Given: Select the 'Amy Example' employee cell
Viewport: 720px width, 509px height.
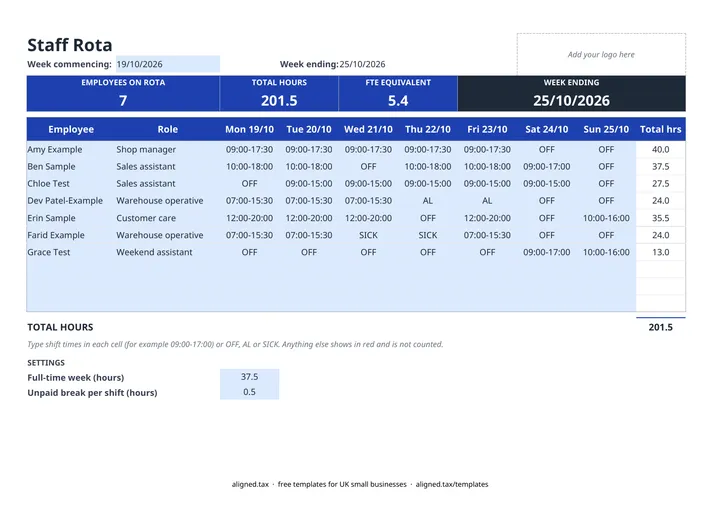Looking at the screenshot, I should tap(71, 149).
